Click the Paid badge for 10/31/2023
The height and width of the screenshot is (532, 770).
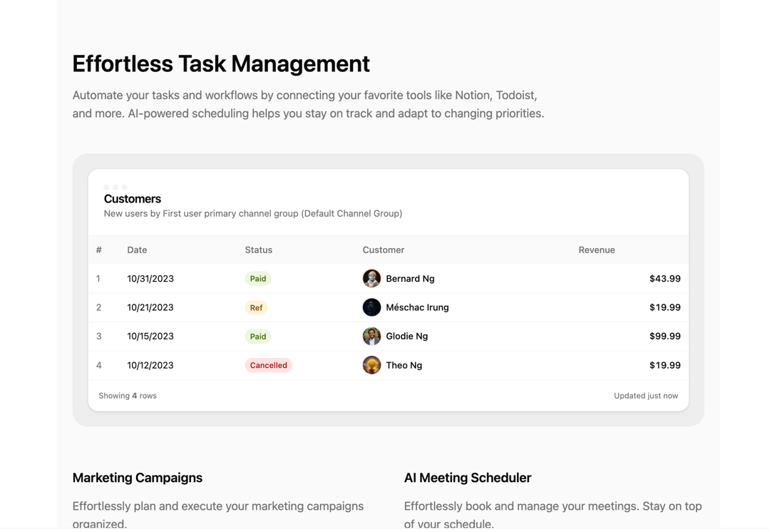258,279
